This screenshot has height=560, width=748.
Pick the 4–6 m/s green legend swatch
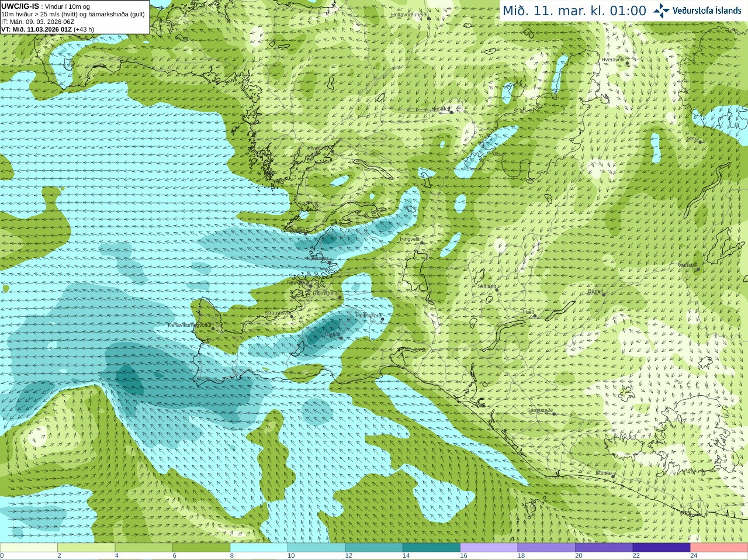[144, 548]
